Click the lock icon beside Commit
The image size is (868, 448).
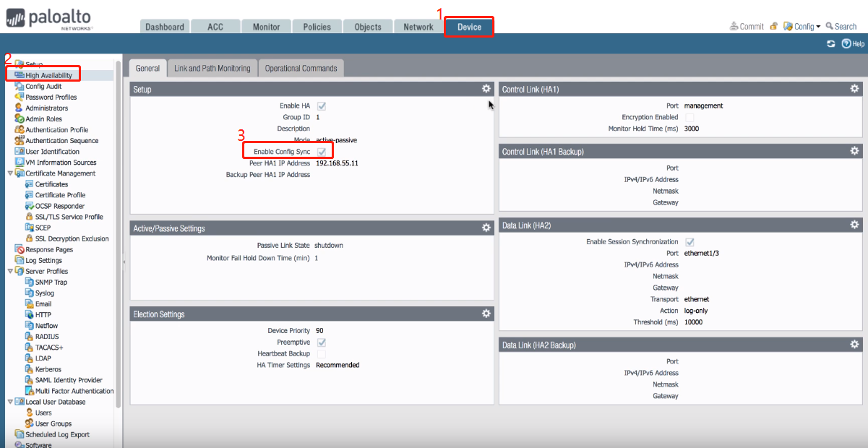click(774, 27)
